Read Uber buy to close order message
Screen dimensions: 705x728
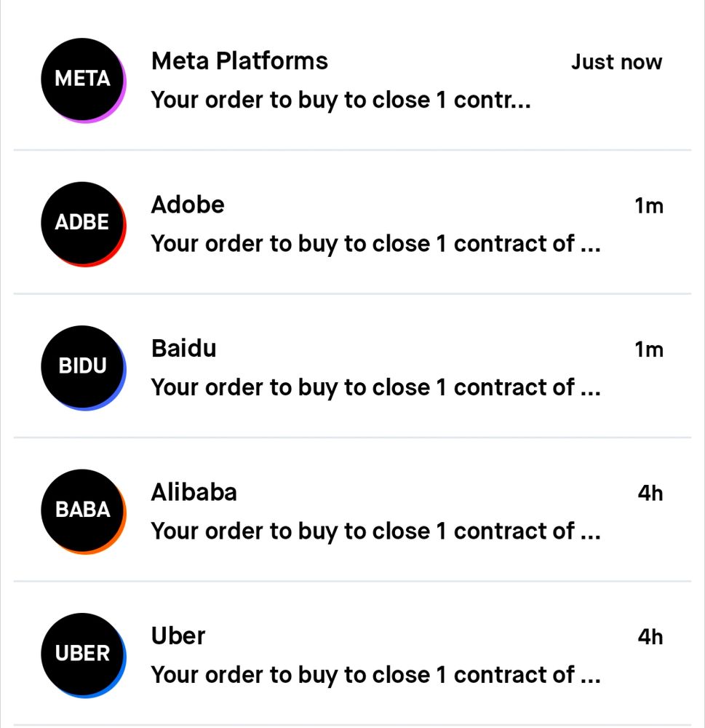click(375, 675)
